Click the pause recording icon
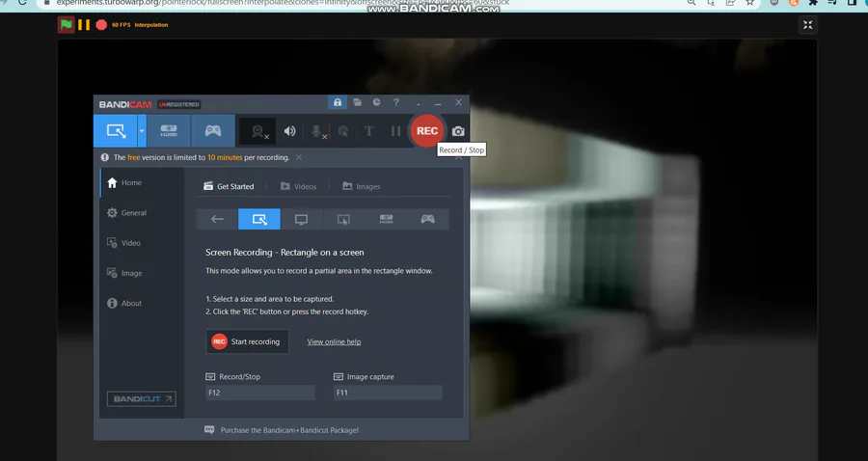Screen dimensions: 868x461 coord(395,131)
